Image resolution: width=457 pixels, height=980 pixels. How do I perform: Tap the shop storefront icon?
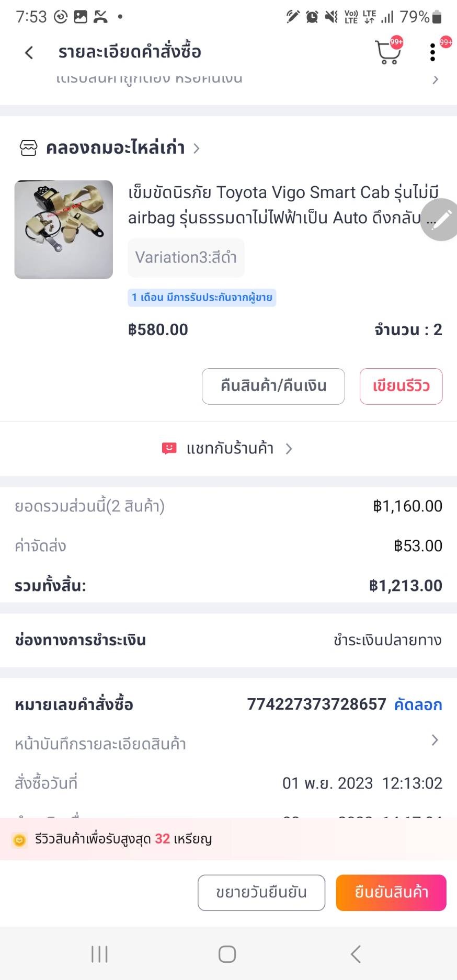point(28,148)
